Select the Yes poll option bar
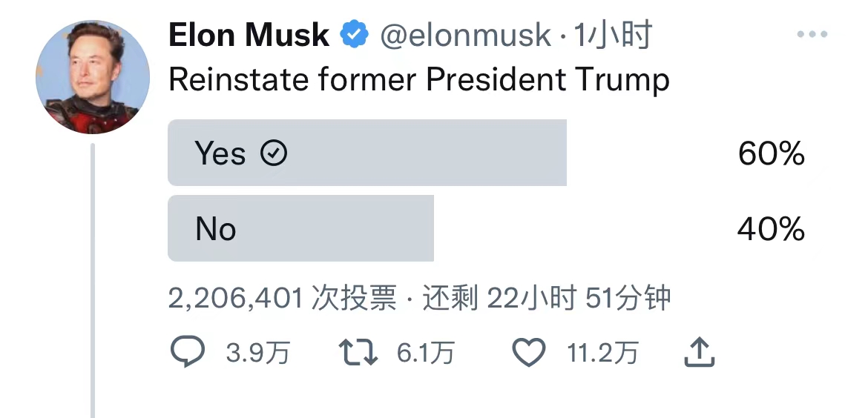Image resolution: width=868 pixels, height=418 pixels. (367, 153)
